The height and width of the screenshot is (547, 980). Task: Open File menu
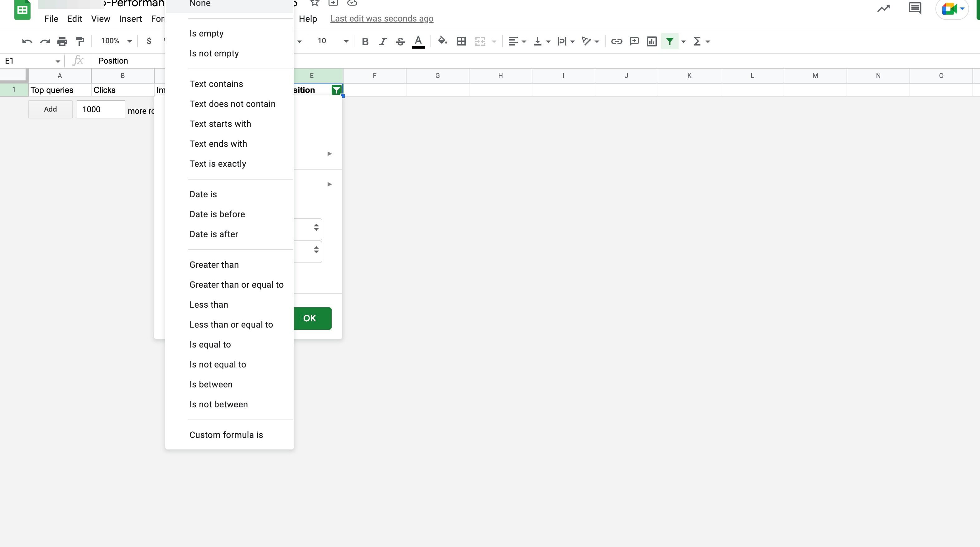tap(51, 19)
